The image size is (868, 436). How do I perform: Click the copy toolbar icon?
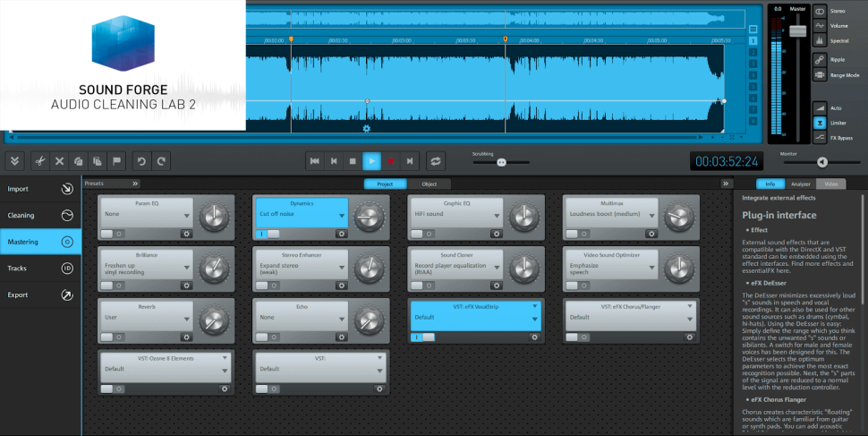(79, 161)
